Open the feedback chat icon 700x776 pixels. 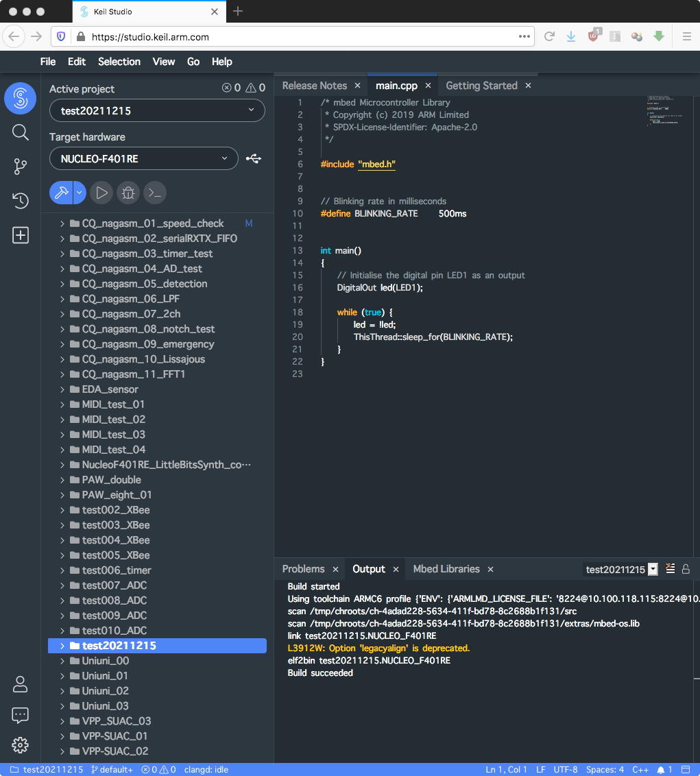[21, 715]
